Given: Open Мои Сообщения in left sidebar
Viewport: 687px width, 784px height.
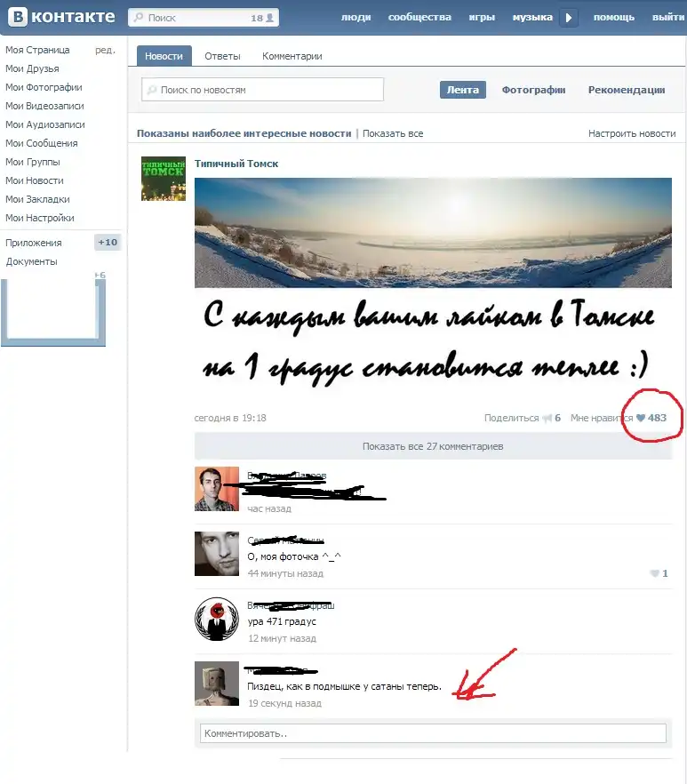Looking at the screenshot, I should 41,143.
